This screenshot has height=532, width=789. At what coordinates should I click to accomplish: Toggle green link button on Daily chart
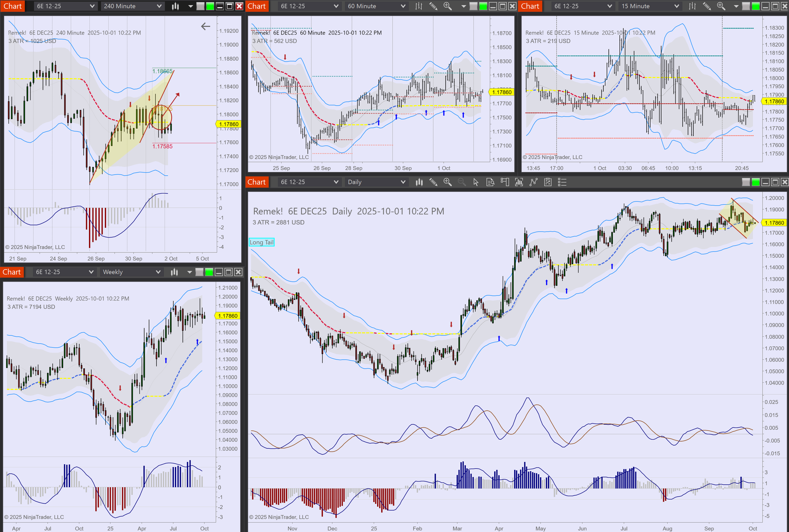point(756,182)
